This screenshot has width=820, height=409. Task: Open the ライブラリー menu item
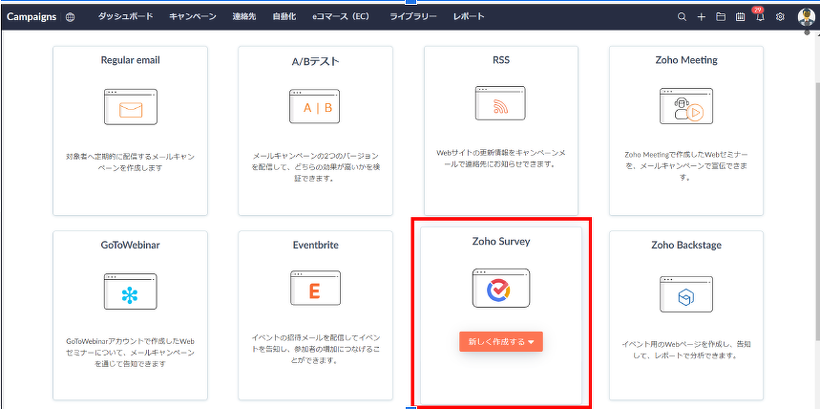414,17
